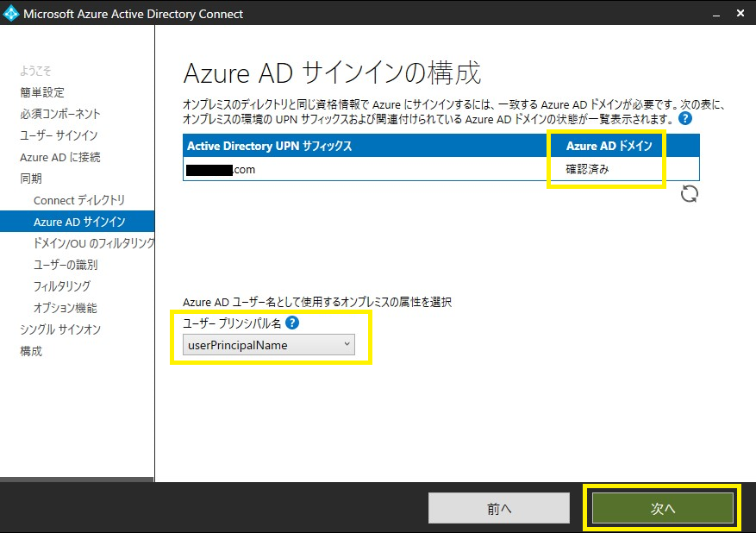The width and height of the screenshot is (756, 533).
Task: Select オプション機能 step
Action: click(x=66, y=308)
